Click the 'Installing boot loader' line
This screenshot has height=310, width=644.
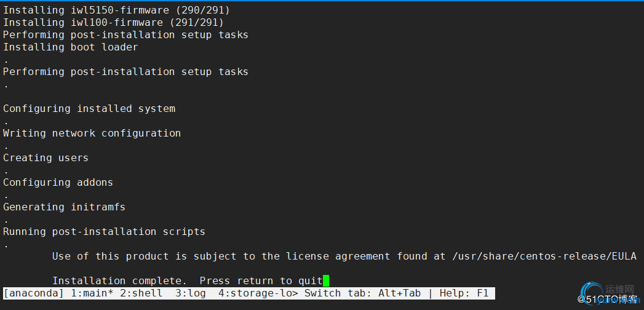(x=71, y=47)
